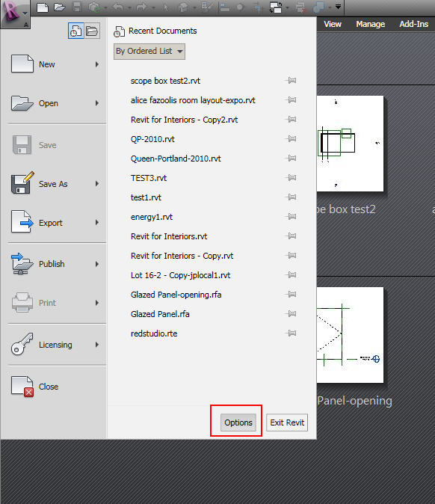Expand Publish submenu arrow
The height and width of the screenshot is (504, 435).
(97, 264)
